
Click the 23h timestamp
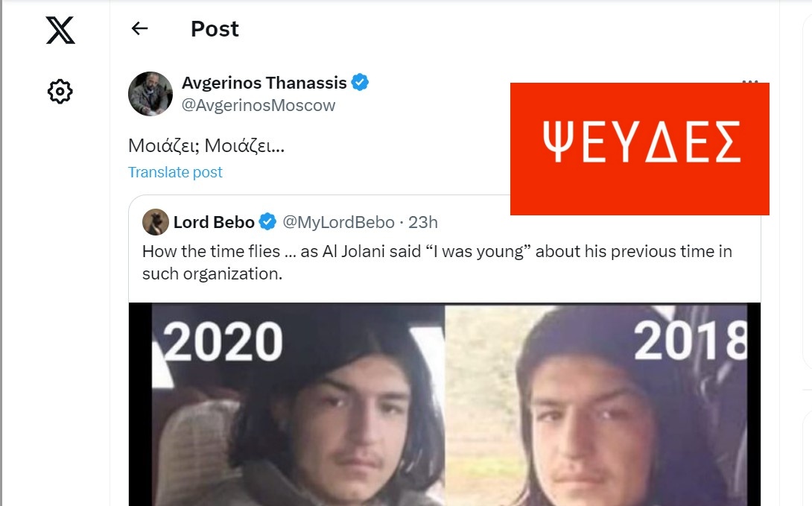tap(422, 222)
